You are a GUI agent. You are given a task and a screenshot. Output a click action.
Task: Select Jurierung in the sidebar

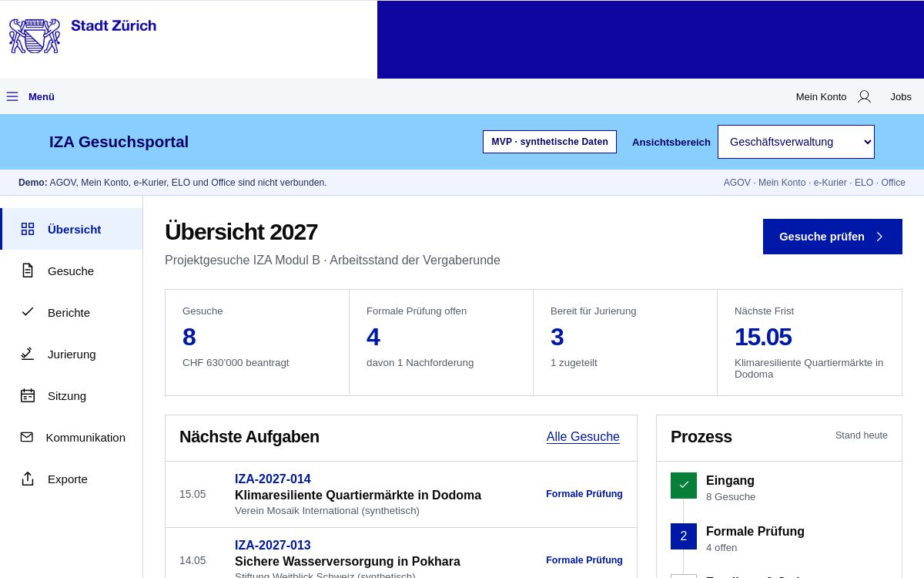tap(72, 354)
